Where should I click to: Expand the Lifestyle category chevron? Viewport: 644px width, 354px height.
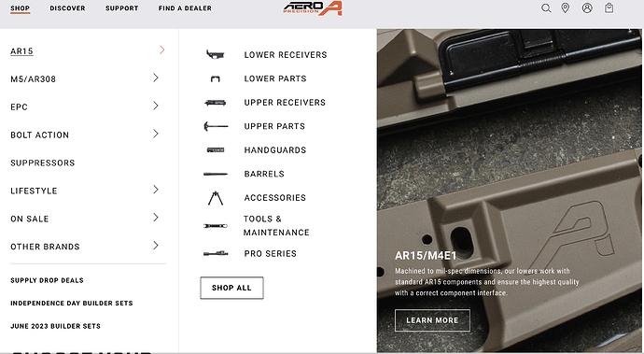tap(156, 190)
